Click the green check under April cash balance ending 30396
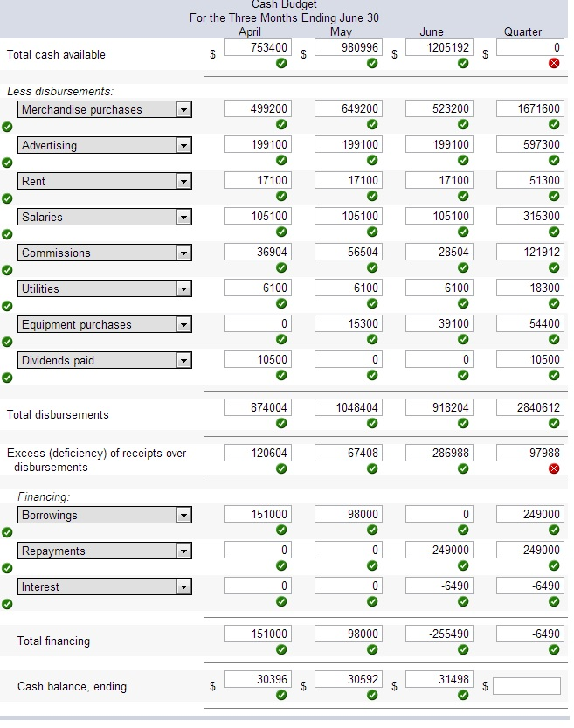 pos(281,695)
